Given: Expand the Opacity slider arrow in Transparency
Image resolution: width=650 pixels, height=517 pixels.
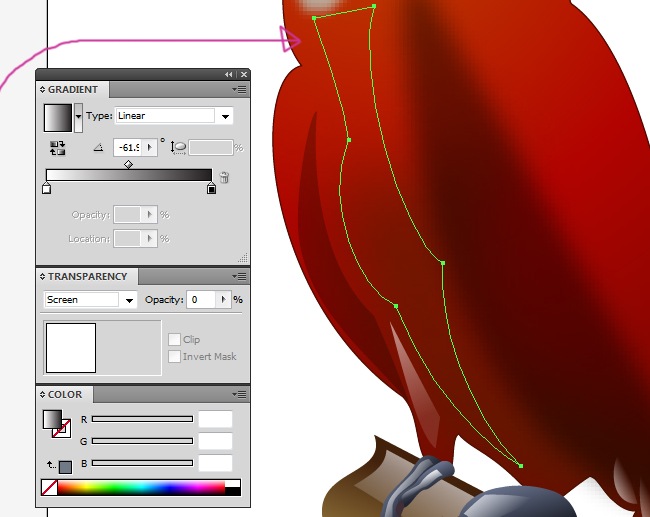Looking at the screenshot, I should point(223,300).
